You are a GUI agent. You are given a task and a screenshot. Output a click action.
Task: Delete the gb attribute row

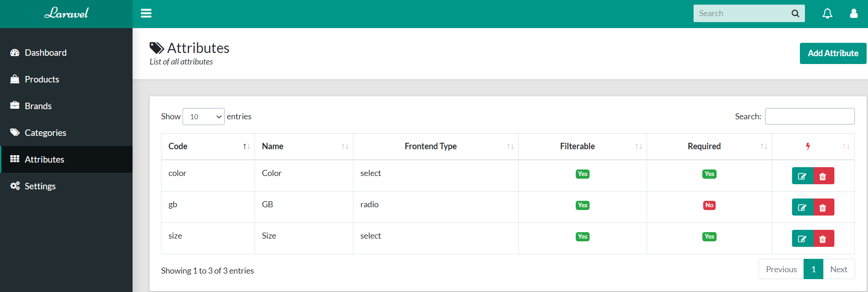click(x=823, y=207)
